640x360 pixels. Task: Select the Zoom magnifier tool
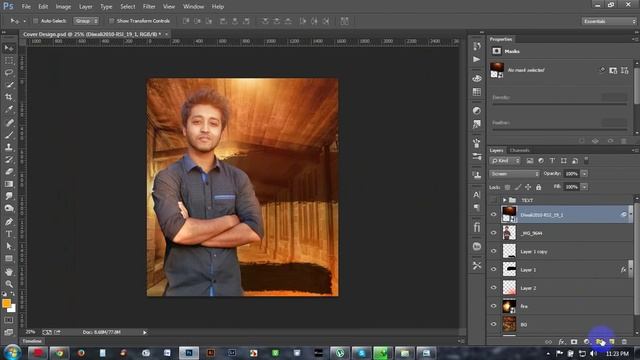[9, 284]
